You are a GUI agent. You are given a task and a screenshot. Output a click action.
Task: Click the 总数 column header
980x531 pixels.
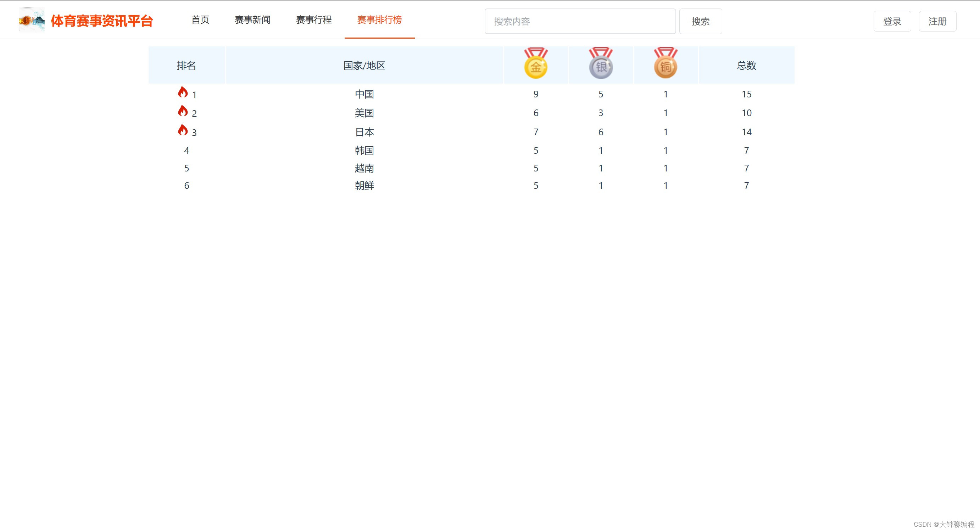pos(746,65)
